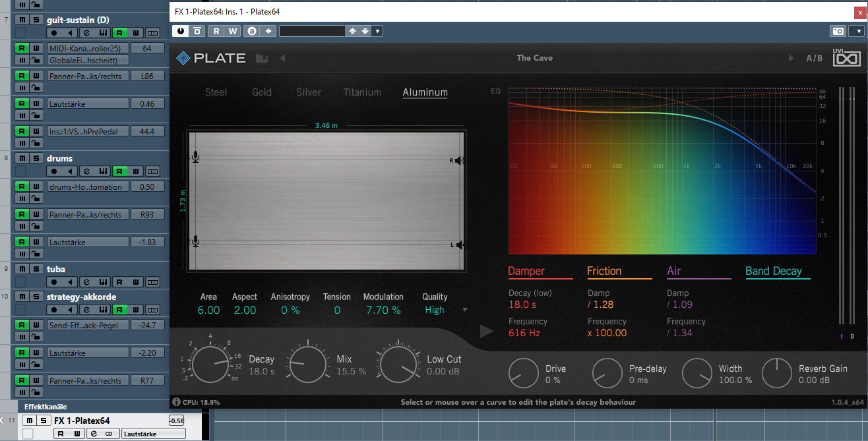
Task: Open the plugin functions dropdown beside the camera
Action: tap(855, 30)
